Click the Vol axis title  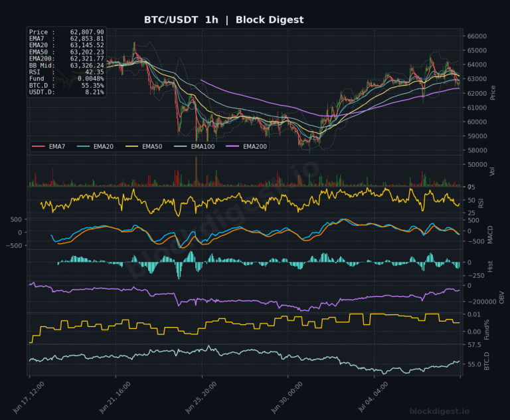(x=492, y=171)
